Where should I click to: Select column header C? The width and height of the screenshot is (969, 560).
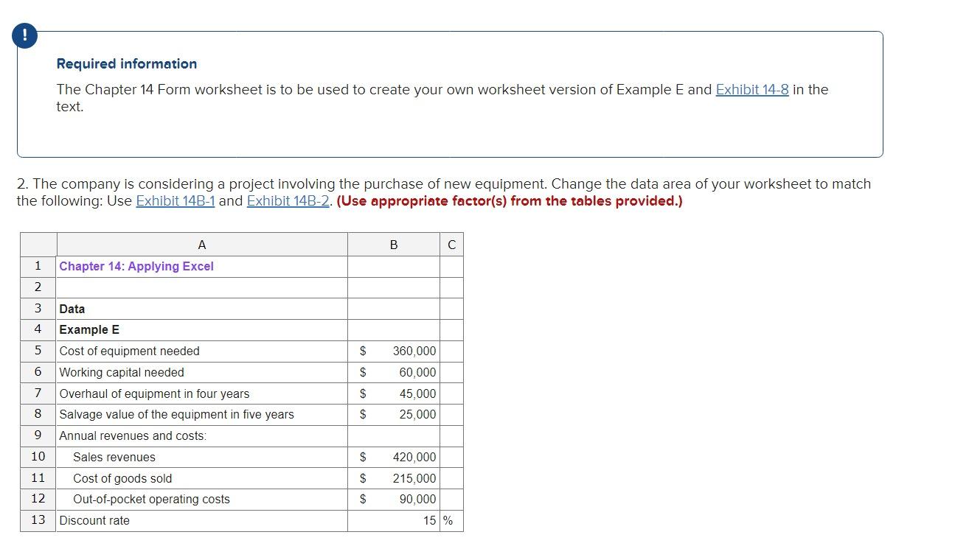[451, 244]
